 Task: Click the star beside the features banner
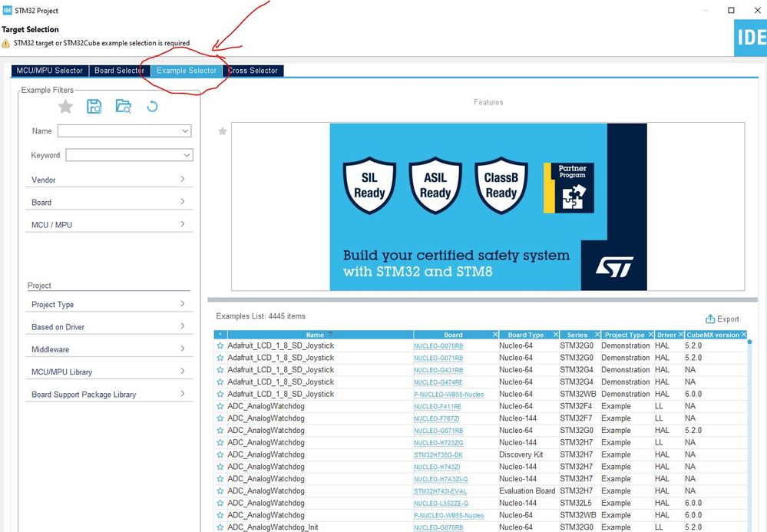223,131
